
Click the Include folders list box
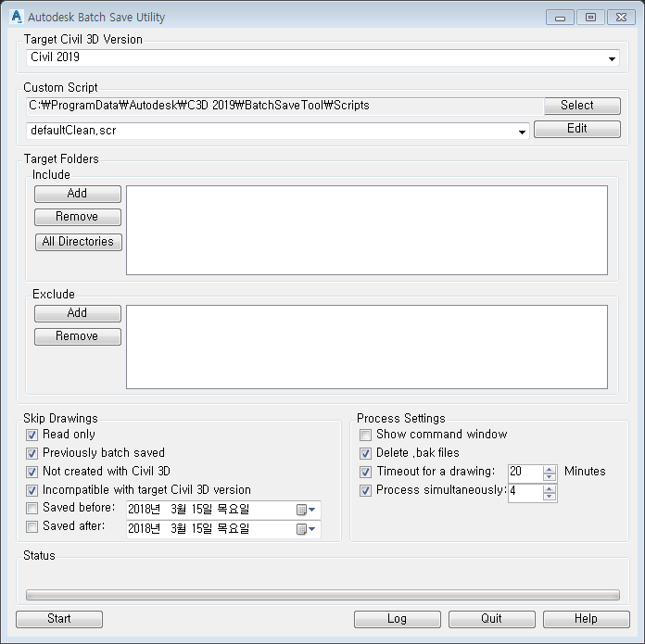click(x=367, y=231)
